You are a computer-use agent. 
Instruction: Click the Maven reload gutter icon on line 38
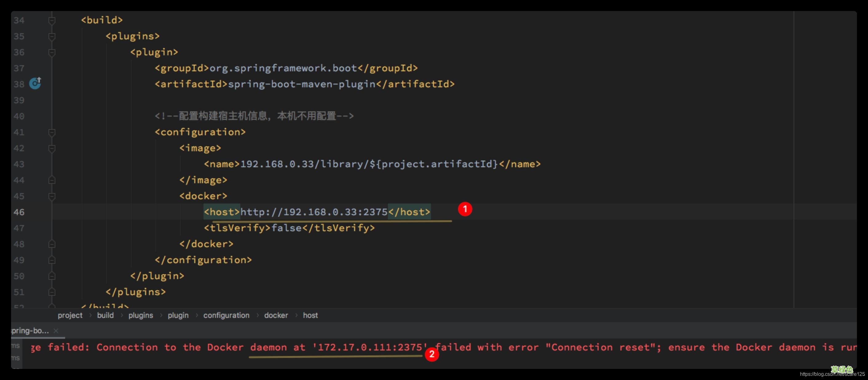click(35, 83)
